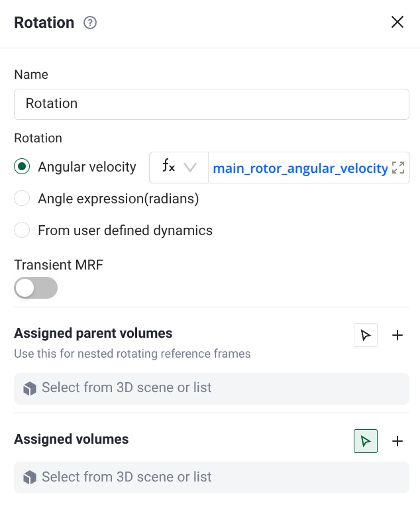Open the Assigned volumes selection list field
Screen dimensions: 420x506
211,478
